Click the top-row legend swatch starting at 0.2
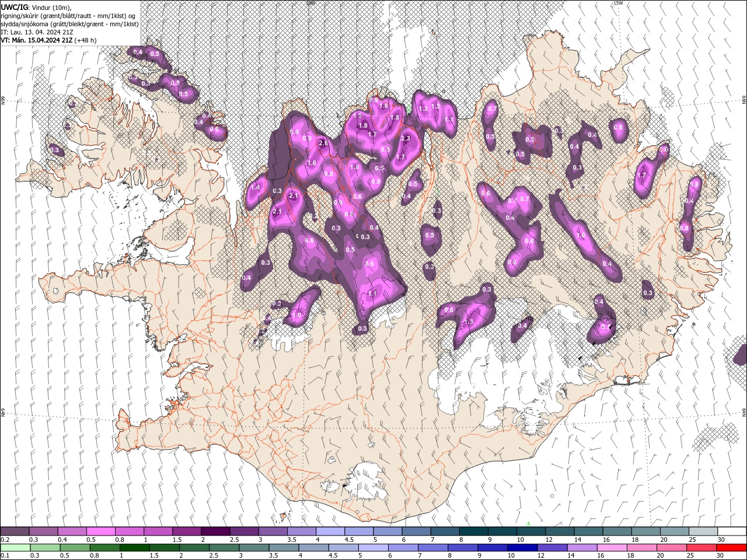 pos(15,531)
